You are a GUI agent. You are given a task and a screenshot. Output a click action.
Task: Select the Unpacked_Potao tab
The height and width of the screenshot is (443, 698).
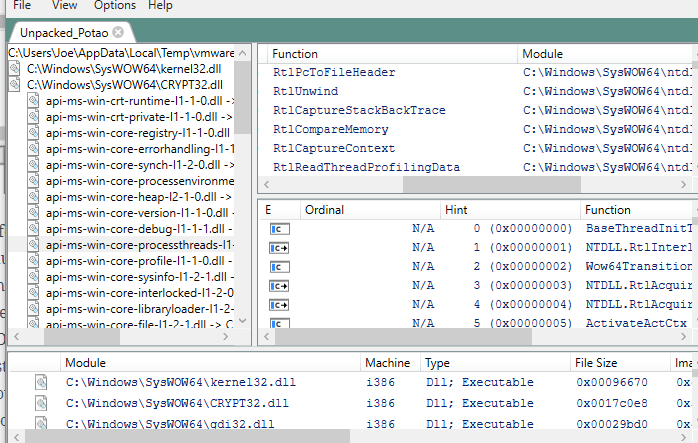tap(64, 33)
